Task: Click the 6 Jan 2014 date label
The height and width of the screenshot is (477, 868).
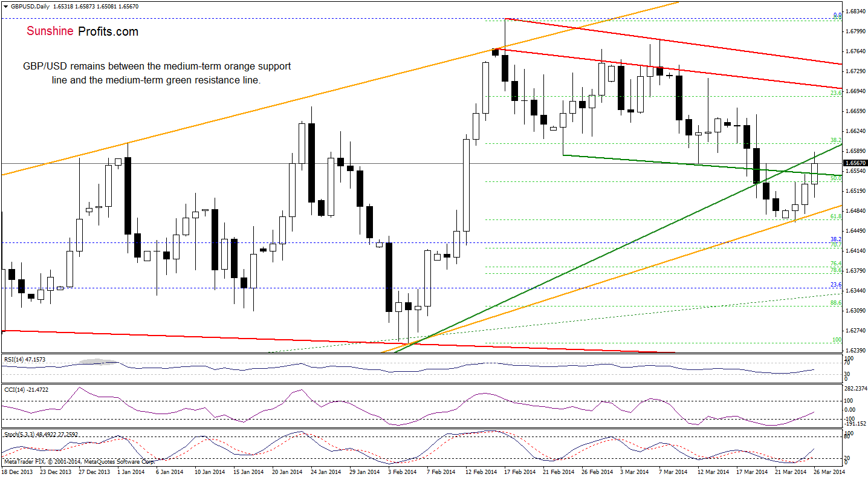Action: [170, 472]
